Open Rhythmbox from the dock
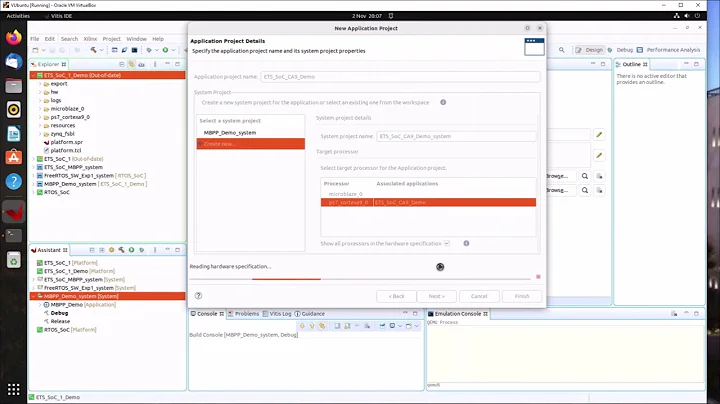Image resolution: width=720 pixels, height=404 pixels. [x=14, y=110]
